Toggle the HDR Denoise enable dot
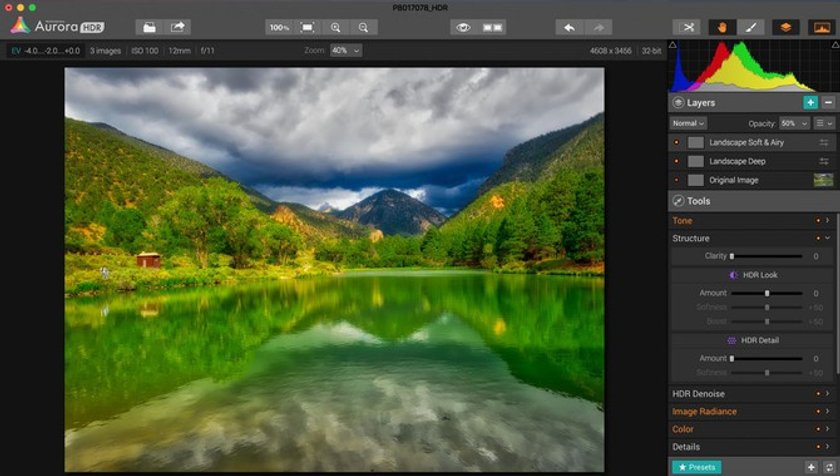Screen dimensions: 840x476 (x=818, y=394)
